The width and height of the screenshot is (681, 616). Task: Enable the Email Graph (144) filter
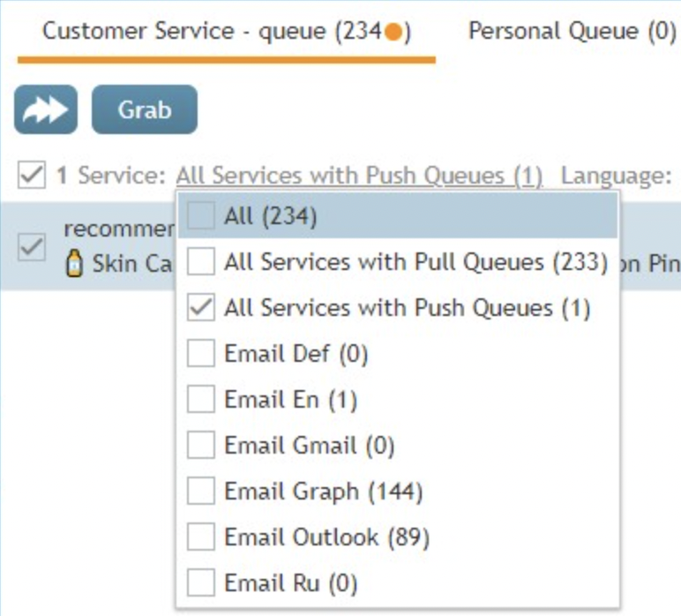pos(201,492)
